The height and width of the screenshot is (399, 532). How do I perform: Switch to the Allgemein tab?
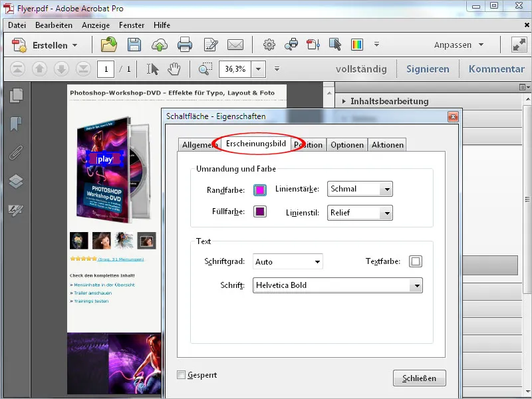[x=199, y=145]
